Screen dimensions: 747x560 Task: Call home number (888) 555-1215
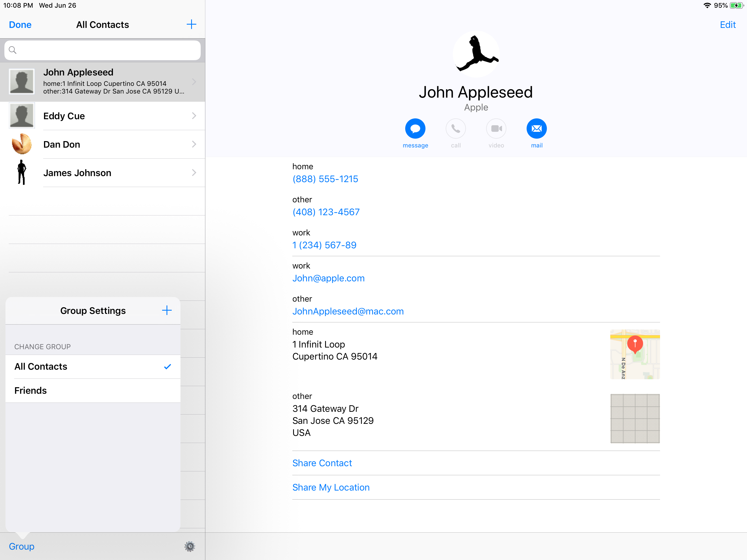point(325,179)
